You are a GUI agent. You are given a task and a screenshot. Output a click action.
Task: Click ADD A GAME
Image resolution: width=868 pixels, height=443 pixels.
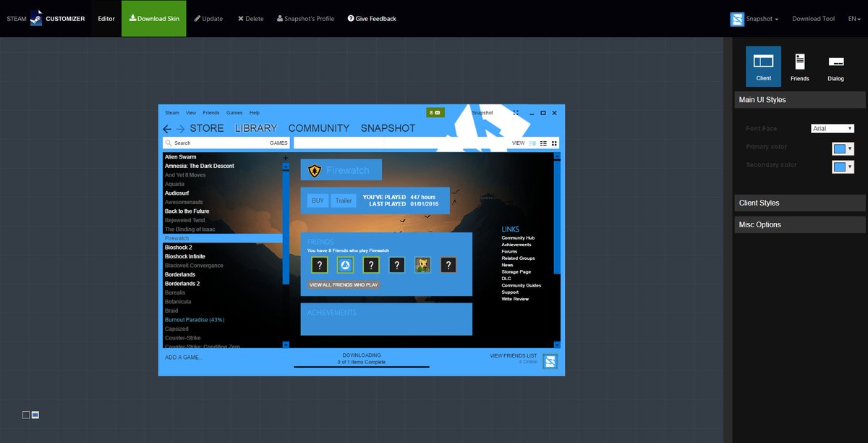[x=184, y=358]
